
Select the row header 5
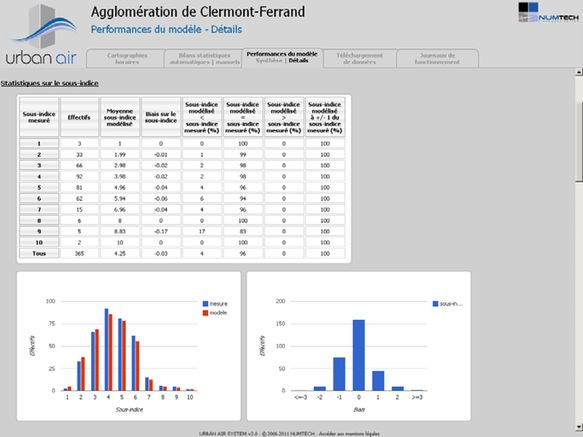click(39, 187)
